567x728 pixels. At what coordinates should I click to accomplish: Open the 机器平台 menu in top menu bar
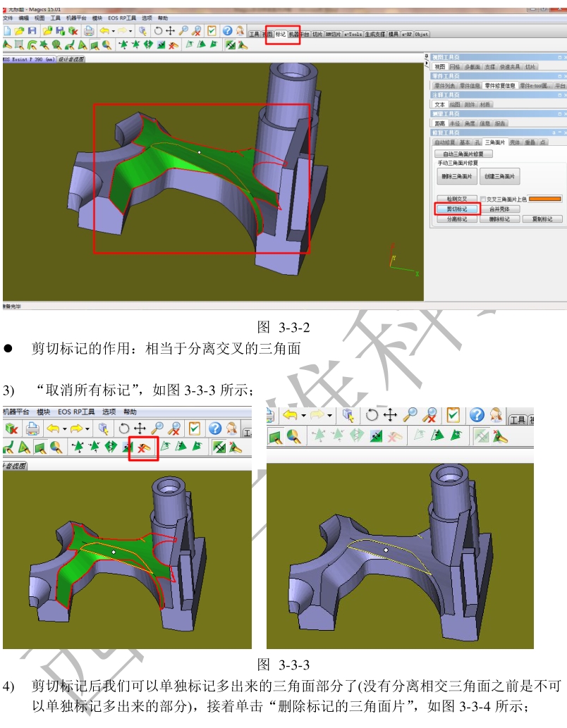77,18
